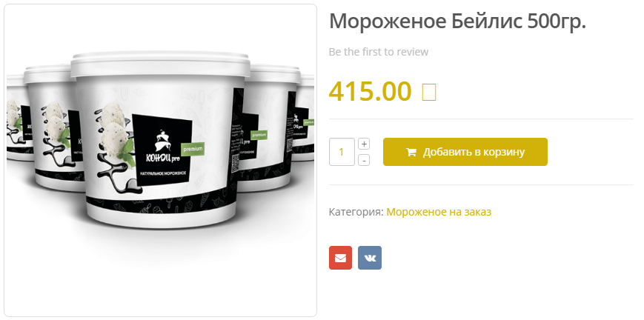Click the currency symbol box after price
644x320 pixels.
click(x=429, y=93)
